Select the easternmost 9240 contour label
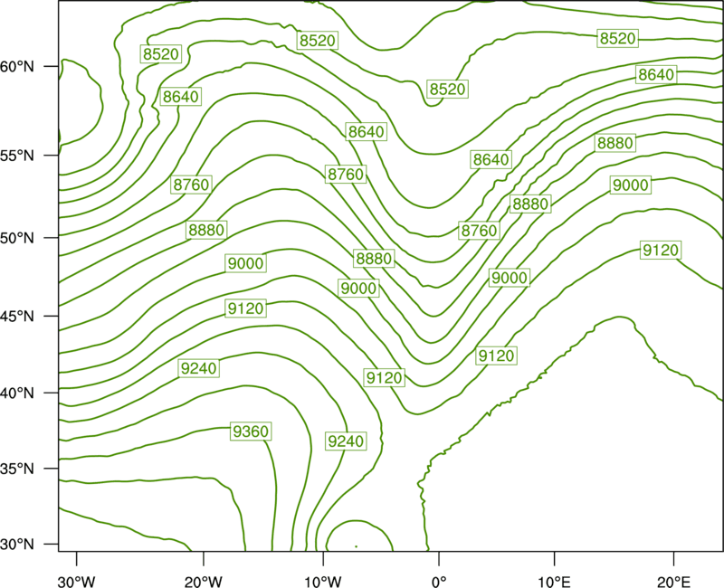This screenshot has width=724, height=588. click(x=346, y=441)
